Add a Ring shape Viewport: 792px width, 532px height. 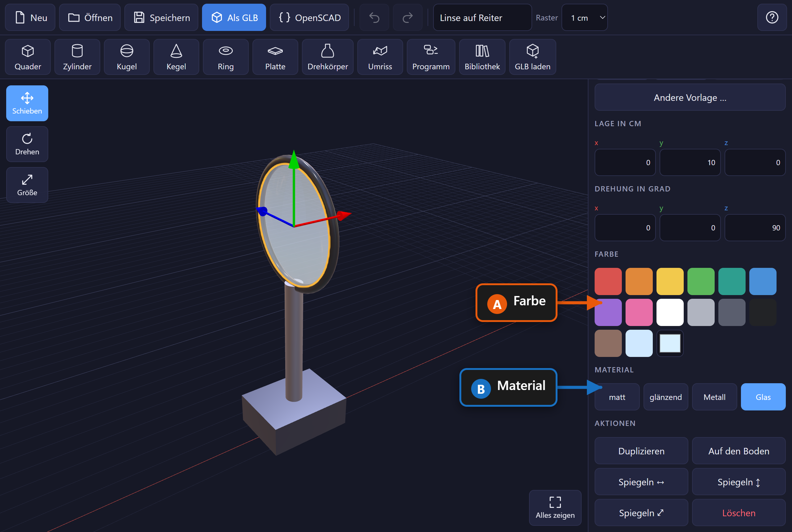[x=226, y=57]
